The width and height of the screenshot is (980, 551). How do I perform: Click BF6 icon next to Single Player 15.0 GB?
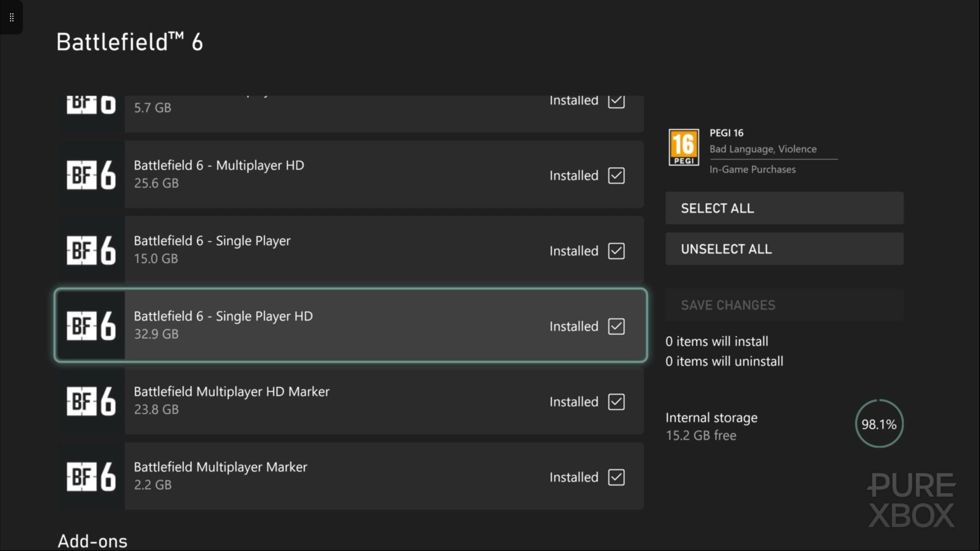[x=91, y=251]
